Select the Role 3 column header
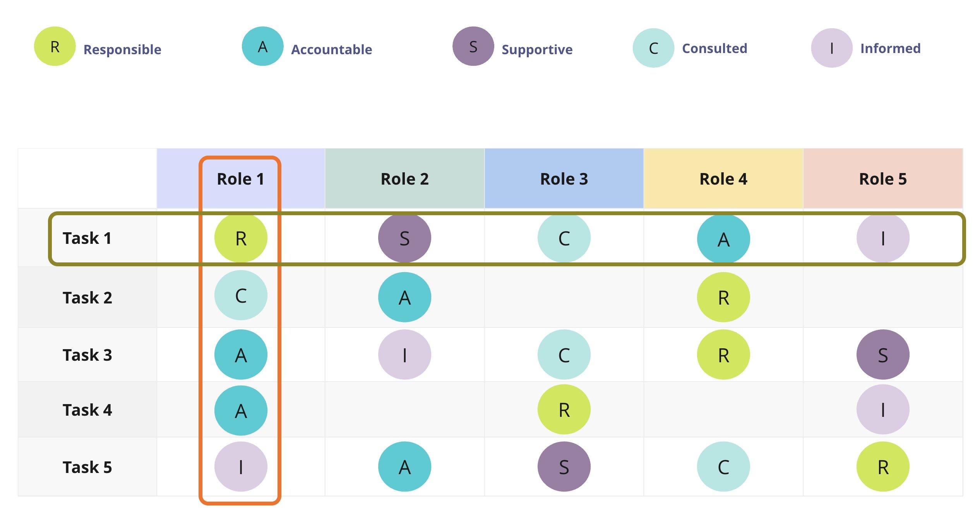This screenshot has width=980, height=514. point(564,179)
